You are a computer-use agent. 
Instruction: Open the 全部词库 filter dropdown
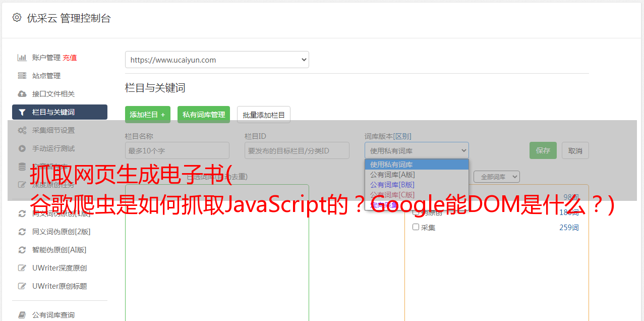pyautogui.click(x=496, y=177)
